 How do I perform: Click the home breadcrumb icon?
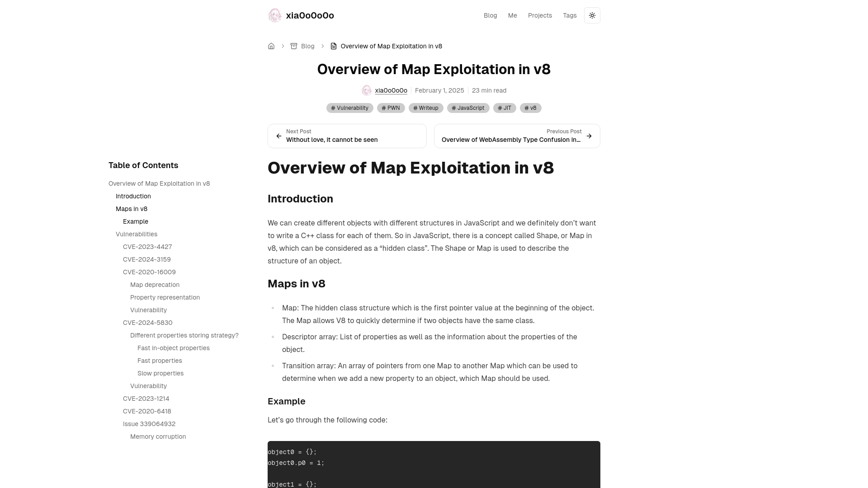(x=271, y=46)
